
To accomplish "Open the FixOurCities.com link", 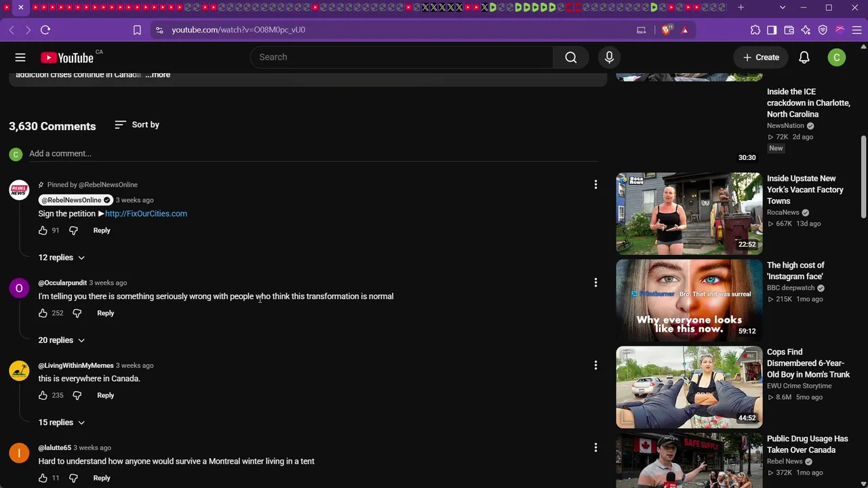I will (146, 213).
